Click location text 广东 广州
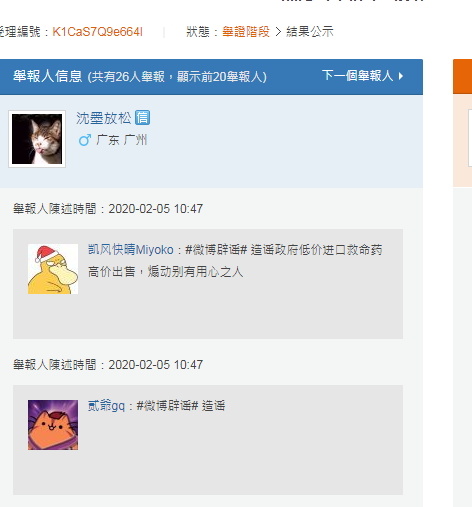 [122, 140]
